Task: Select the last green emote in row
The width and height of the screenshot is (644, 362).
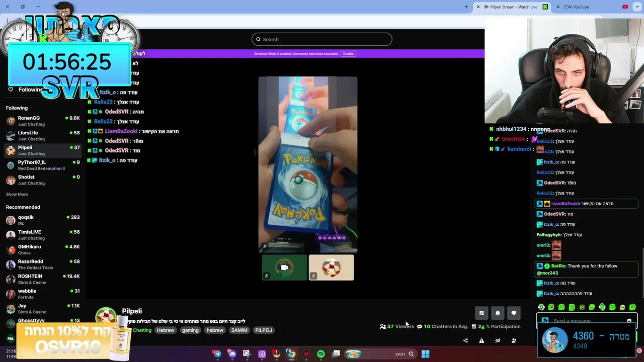Action: click(x=632, y=307)
